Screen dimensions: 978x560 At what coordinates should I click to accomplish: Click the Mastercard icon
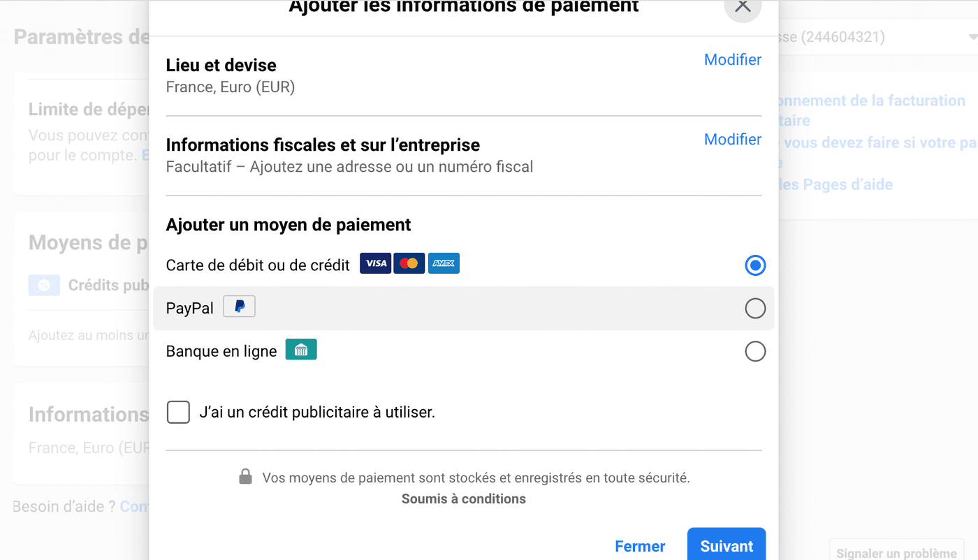click(409, 263)
